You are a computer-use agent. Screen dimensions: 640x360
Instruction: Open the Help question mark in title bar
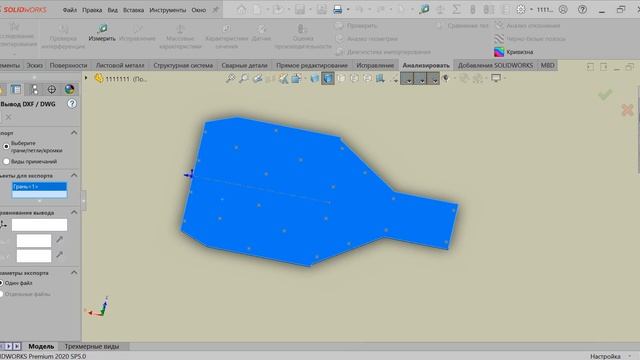pyautogui.click(x=582, y=9)
